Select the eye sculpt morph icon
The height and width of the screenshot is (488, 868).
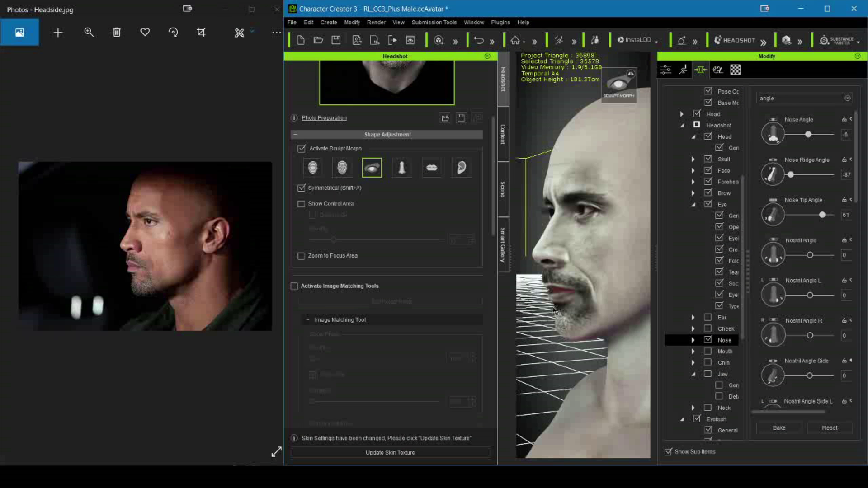pos(372,168)
